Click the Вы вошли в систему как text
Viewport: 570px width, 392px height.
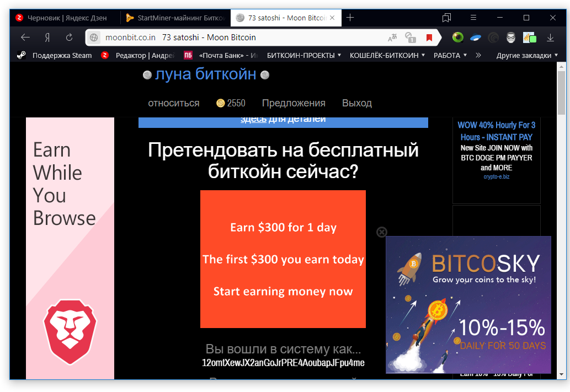283,349
